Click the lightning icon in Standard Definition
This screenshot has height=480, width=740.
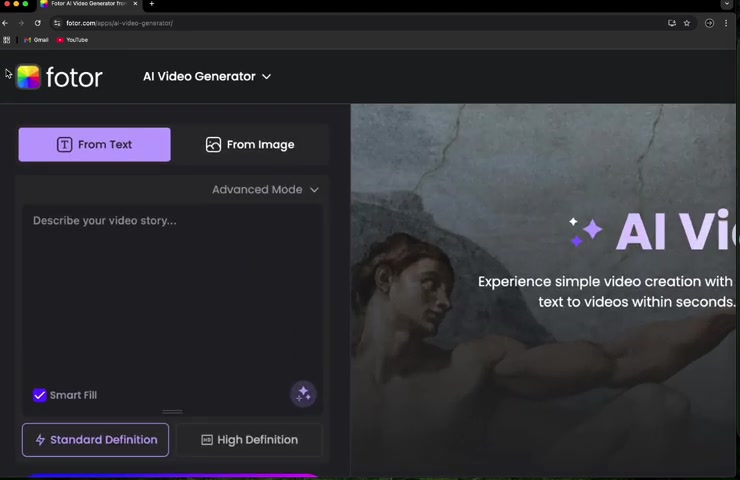(x=40, y=440)
